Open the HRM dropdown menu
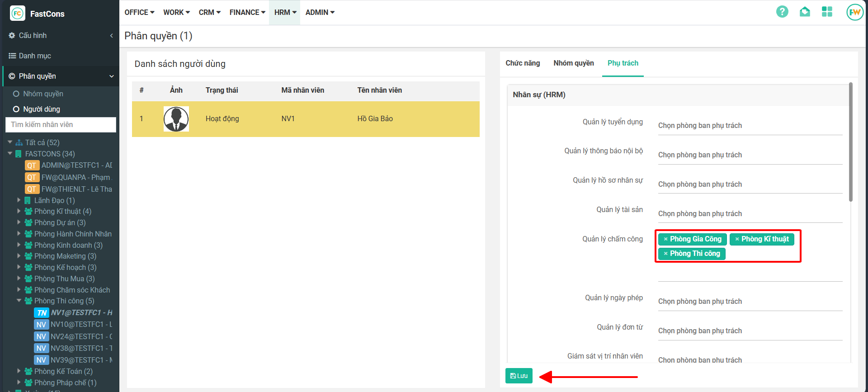The width and height of the screenshot is (868, 392). [285, 12]
